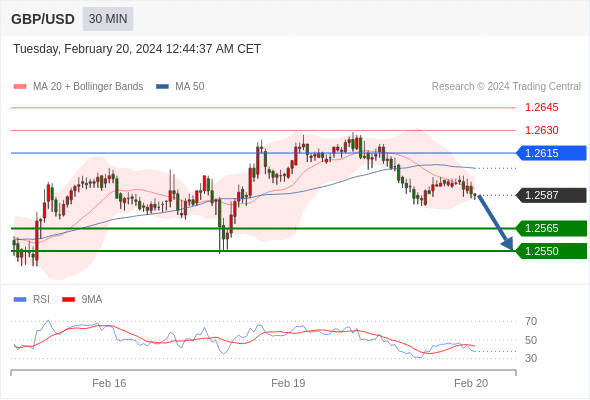Select the black 1.2587 current price tag
Image resolution: width=590 pixels, height=400 pixels.
pos(551,195)
